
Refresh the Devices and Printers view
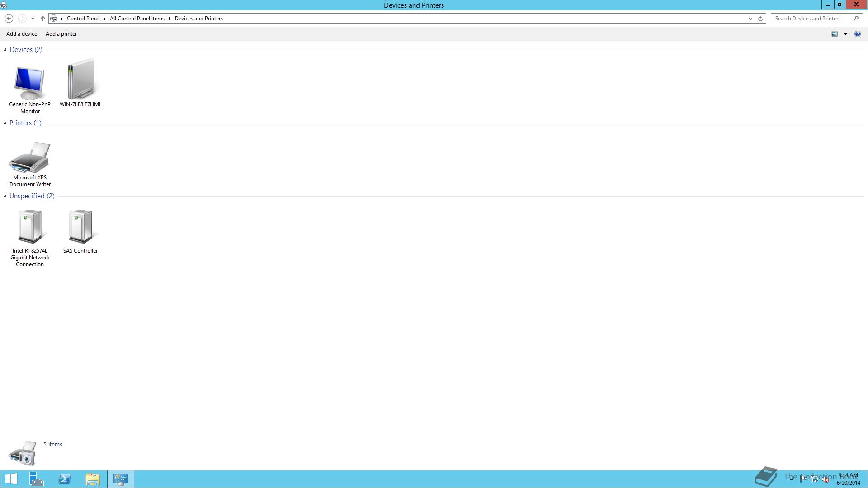[x=760, y=19]
